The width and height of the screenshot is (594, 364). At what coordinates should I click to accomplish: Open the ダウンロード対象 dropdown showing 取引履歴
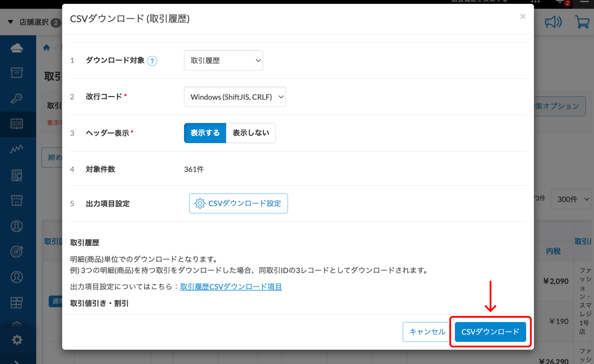coord(223,60)
